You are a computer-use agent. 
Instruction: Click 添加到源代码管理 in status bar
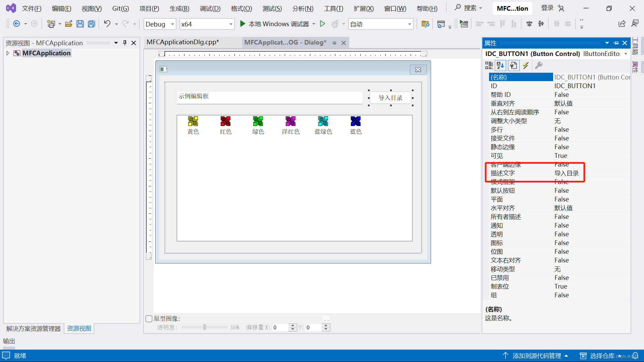tap(537, 356)
